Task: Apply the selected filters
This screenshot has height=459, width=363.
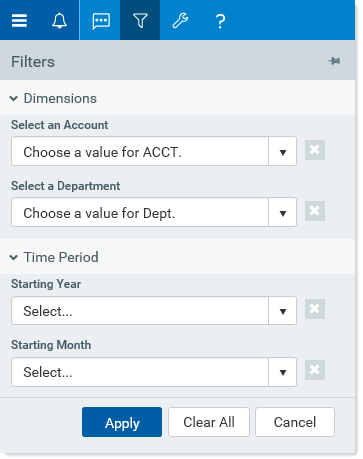Action: click(x=122, y=422)
